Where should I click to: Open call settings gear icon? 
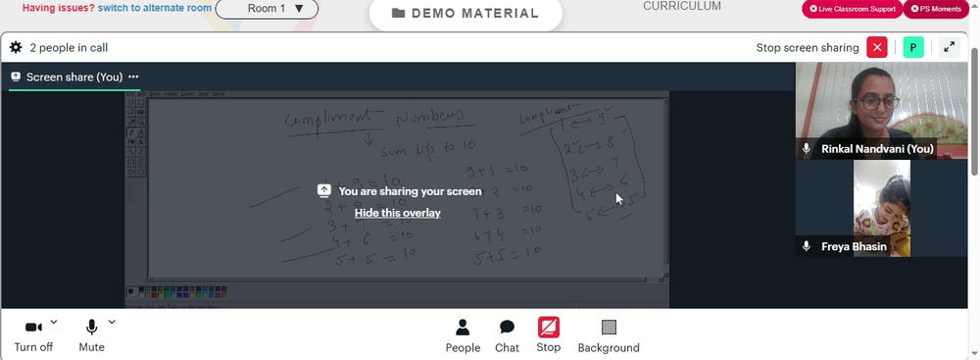(16, 48)
